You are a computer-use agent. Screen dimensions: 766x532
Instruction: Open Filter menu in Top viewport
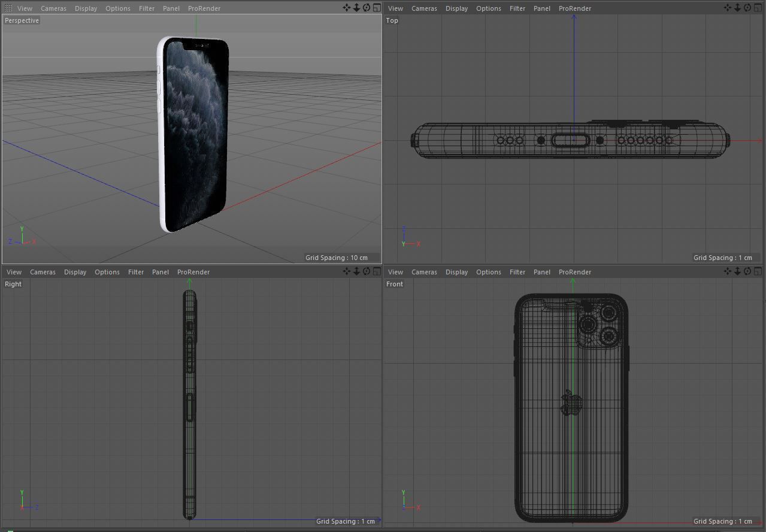(517, 8)
